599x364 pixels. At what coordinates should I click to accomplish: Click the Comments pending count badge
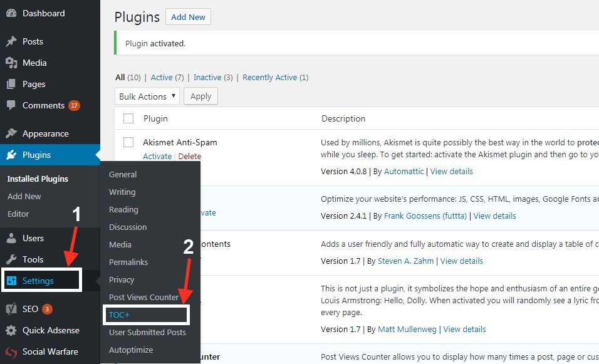tap(74, 105)
